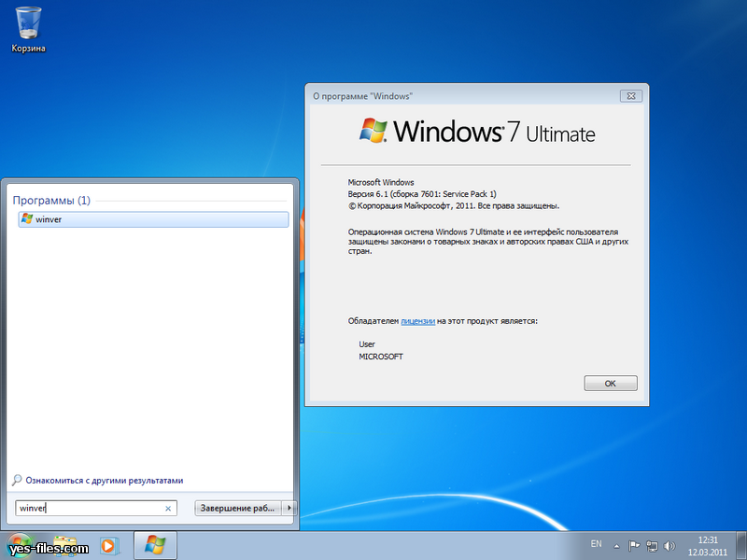The height and width of the screenshot is (560, 747).
Task: Open 'Ознакомиться с другими результатами' link
Action: tap(105, 481)
